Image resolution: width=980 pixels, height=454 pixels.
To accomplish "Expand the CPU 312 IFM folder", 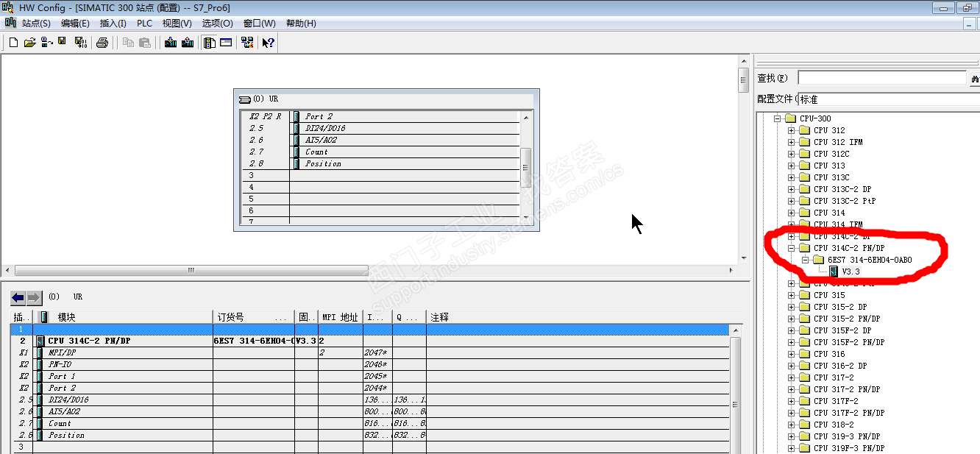I will pos(792,142).
